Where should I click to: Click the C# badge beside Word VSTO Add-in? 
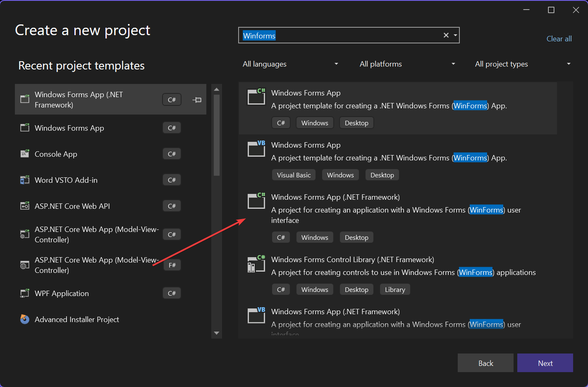(172, 180)
